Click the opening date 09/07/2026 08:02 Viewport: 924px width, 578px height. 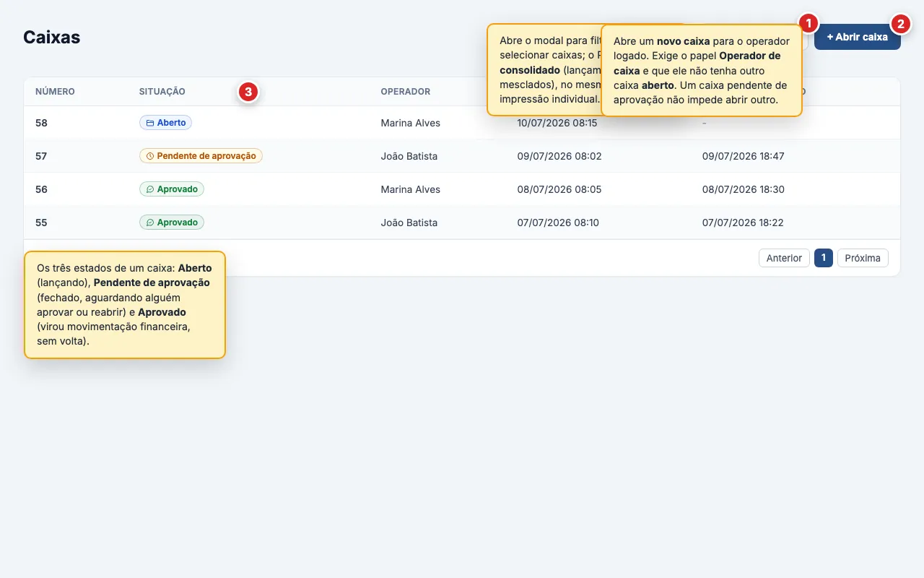559,156
